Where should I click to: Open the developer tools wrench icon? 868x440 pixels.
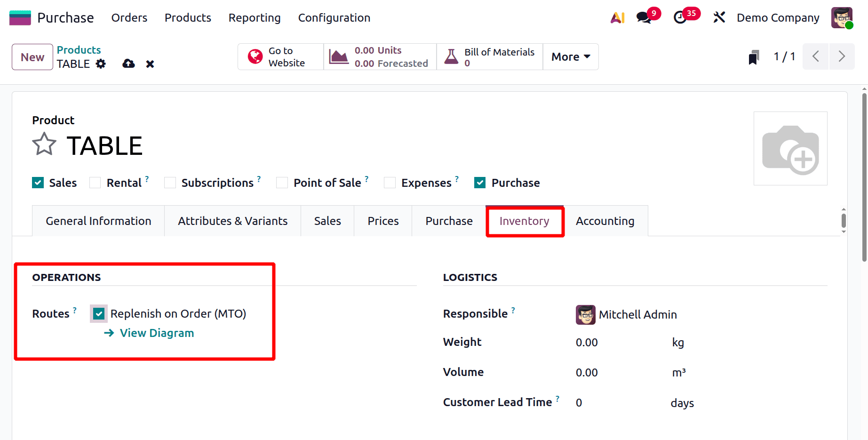(719, 17)
